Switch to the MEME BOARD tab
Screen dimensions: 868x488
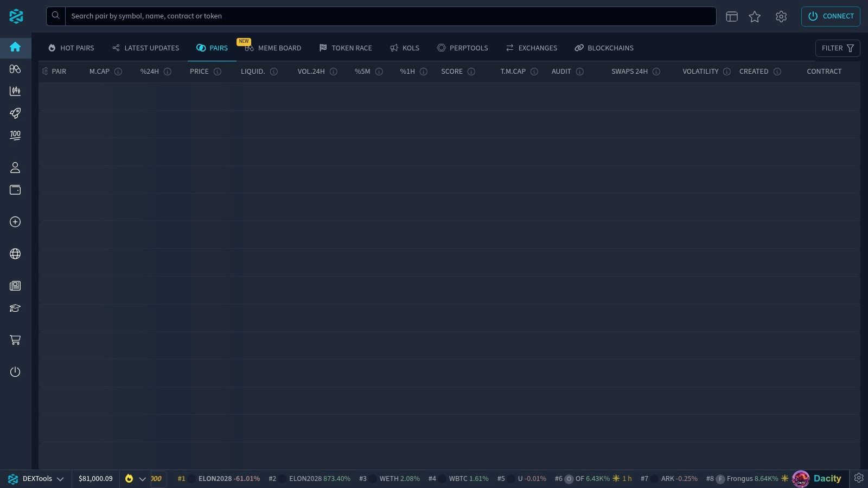[x=273, y=48]
